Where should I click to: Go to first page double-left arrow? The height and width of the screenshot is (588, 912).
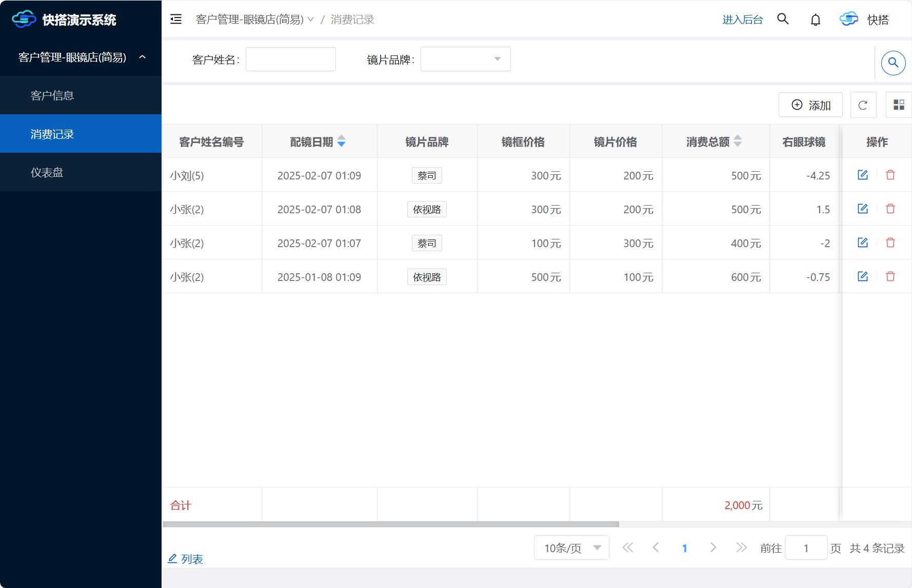pyautogui.click(x=627, y=548)
